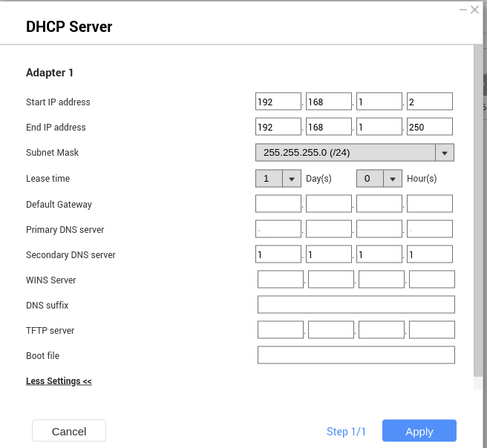Minimize the DHCP Server dialog
Screen dimensions: 487x448
[463, 10]
